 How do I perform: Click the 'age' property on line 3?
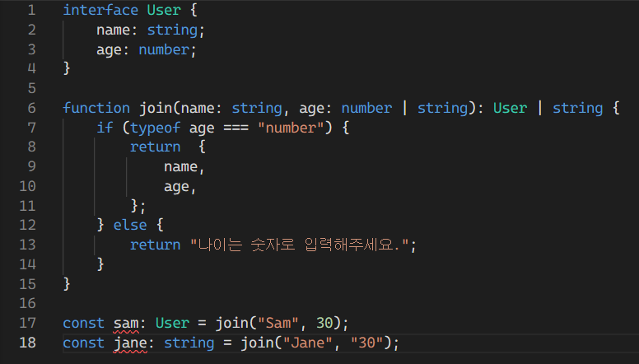(109, 50)
